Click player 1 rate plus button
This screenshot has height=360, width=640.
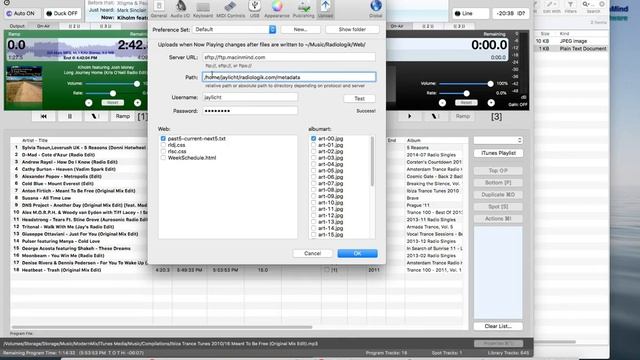138,103
